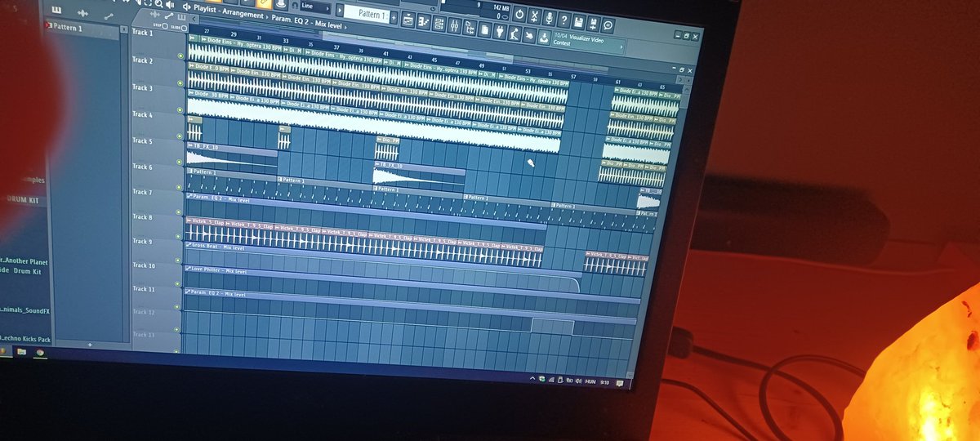Image resolution: width=980 pixels, height=441 pixels.
Task: Open the Channel rack icon
Action: (x=439, y=24)
